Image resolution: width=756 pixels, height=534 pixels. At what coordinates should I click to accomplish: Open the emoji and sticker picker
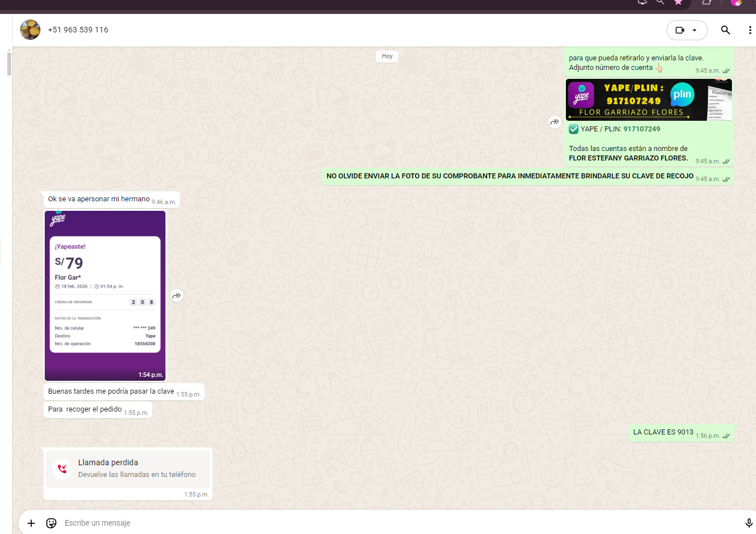tap(51, 523)
